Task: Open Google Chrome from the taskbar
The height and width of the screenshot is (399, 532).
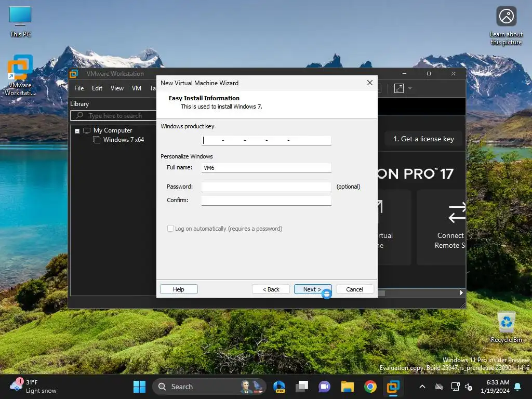Action: pyautogui.click(x=370, y=387)
